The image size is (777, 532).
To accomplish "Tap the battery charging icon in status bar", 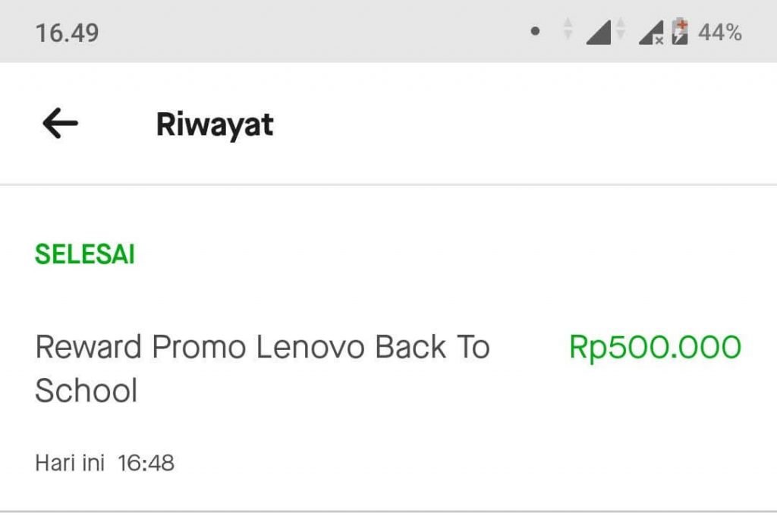I will click(680, 31).
